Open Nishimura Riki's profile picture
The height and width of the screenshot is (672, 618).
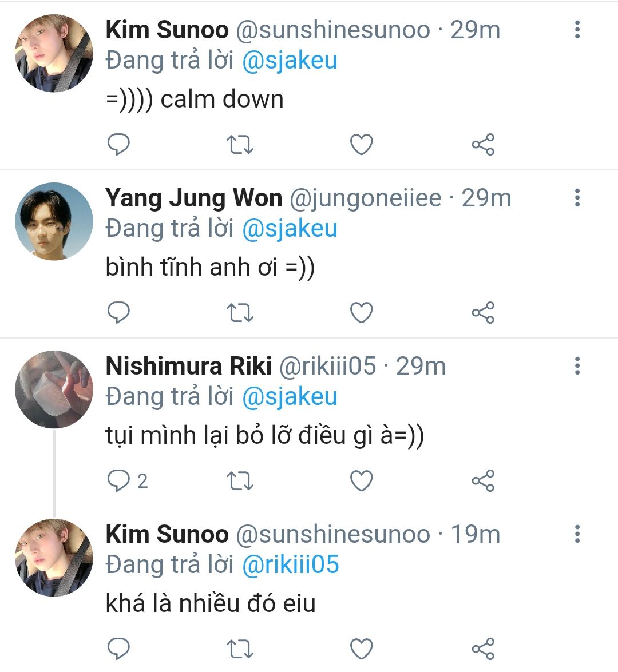click(x=54, y=389)
